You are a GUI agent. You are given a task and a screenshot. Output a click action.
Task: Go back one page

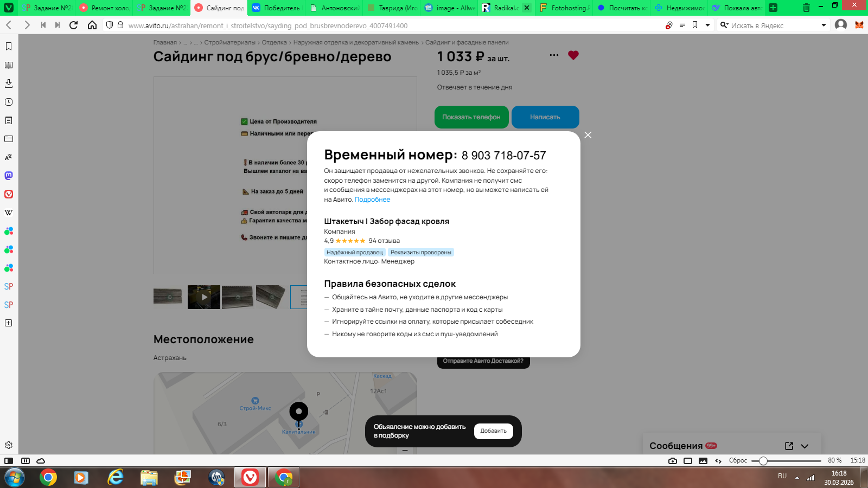(9, 25)
